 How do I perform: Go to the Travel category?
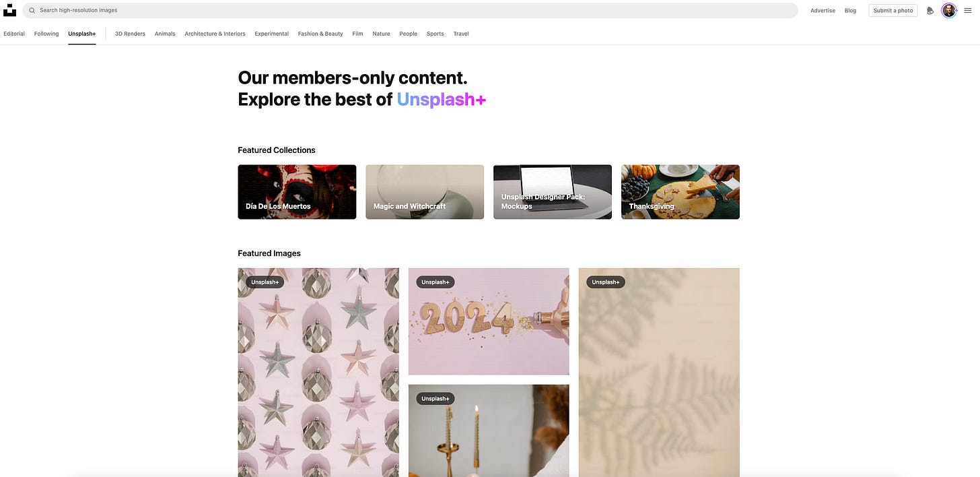pos(461,34)
